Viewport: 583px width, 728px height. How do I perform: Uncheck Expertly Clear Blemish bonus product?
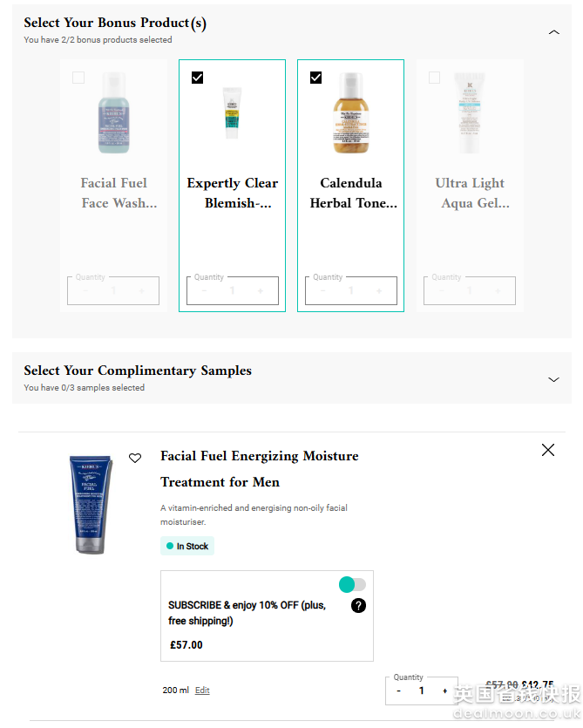[x=198, y=78]
